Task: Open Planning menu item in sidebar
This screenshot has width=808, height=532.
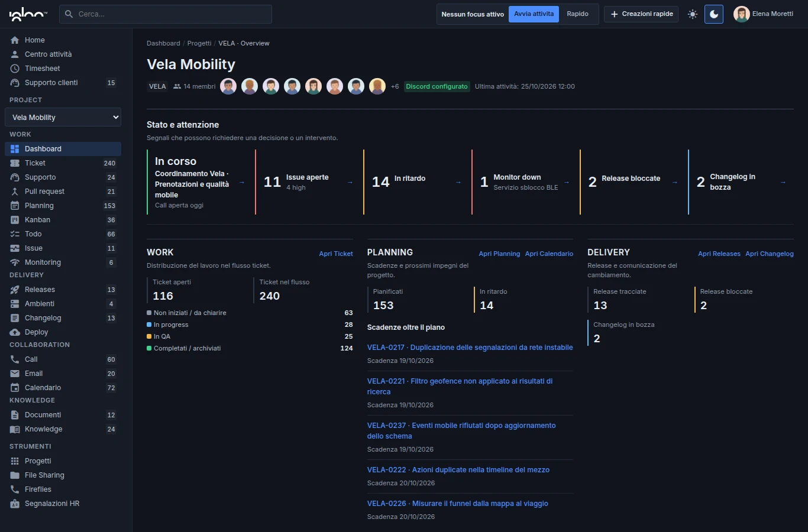Action: 63,206
